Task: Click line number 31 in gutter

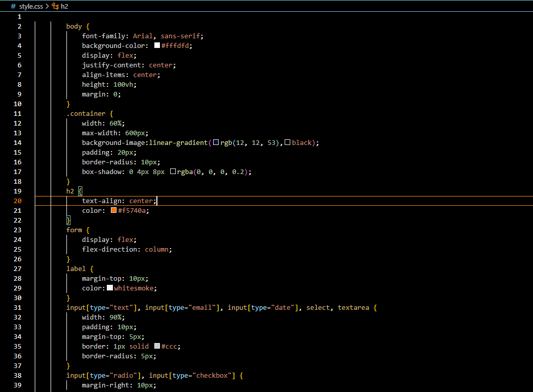Action: point(17,307)
